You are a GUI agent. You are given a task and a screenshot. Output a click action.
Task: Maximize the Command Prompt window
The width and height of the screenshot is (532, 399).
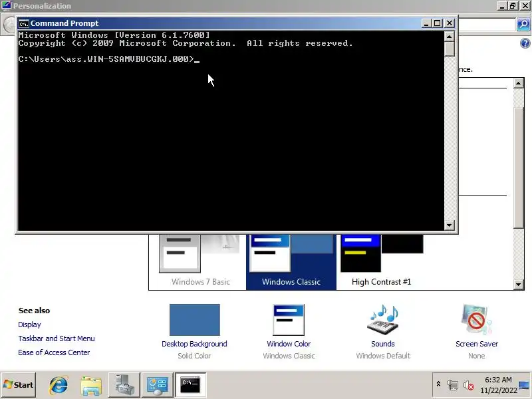pos(438,23)
